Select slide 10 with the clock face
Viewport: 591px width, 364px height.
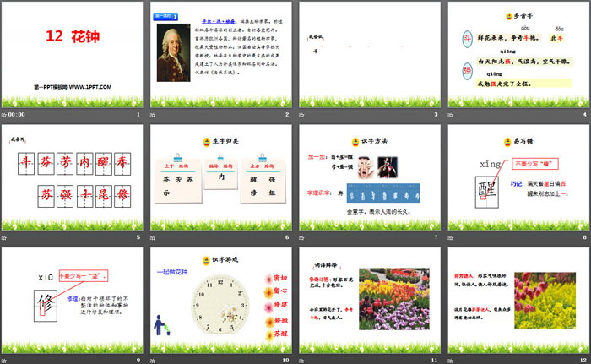tap(221, 301)
